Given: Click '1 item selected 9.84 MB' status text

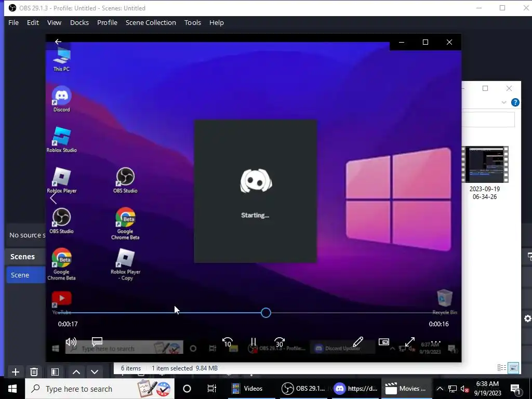Looking at the screenshot, I should tap(184, 368).
